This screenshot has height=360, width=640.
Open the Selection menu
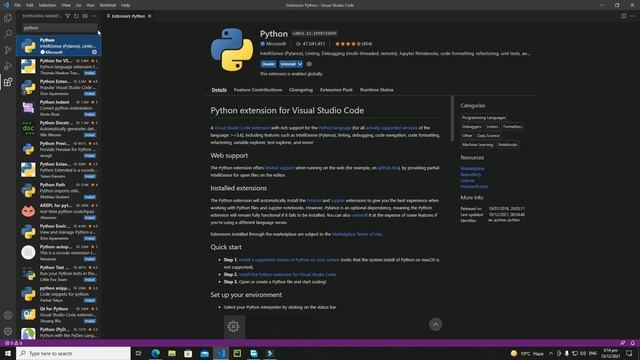click(x=47, y=5)
